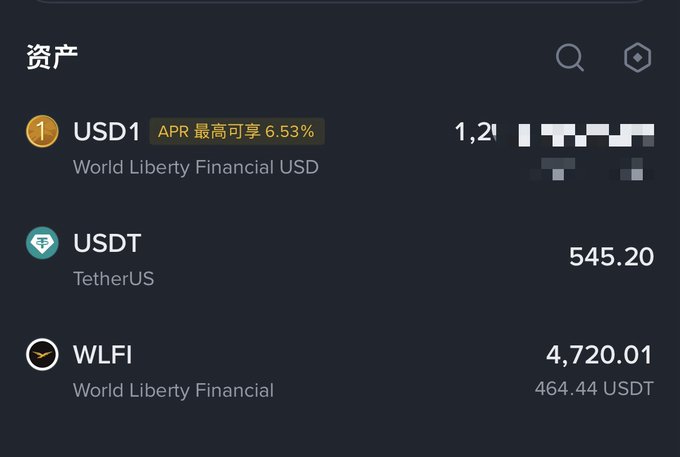Tap the 464.44 USDT valuation text
Image resolution: width=680 pixels, height=457 pixels.
point(594,388)
